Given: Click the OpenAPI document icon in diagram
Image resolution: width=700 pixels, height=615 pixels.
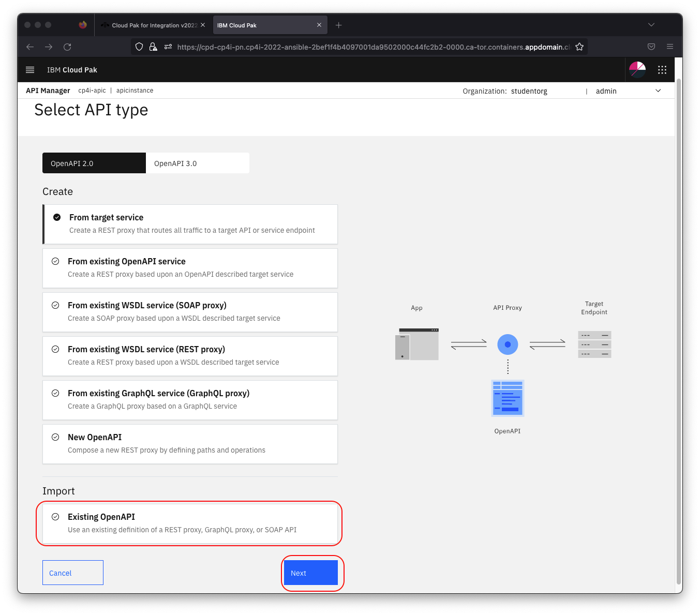Looking at the screenshot, I should click(508, 398).
